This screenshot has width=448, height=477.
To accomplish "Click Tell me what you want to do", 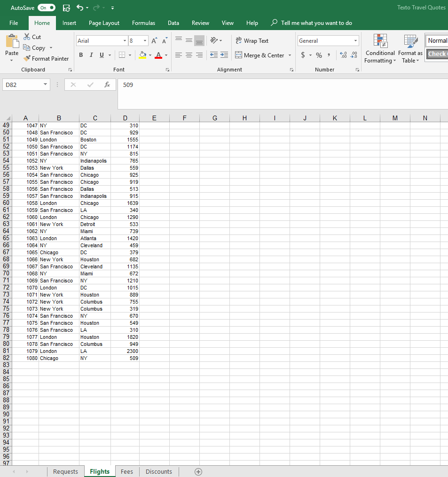I will [x=316, y=23].
